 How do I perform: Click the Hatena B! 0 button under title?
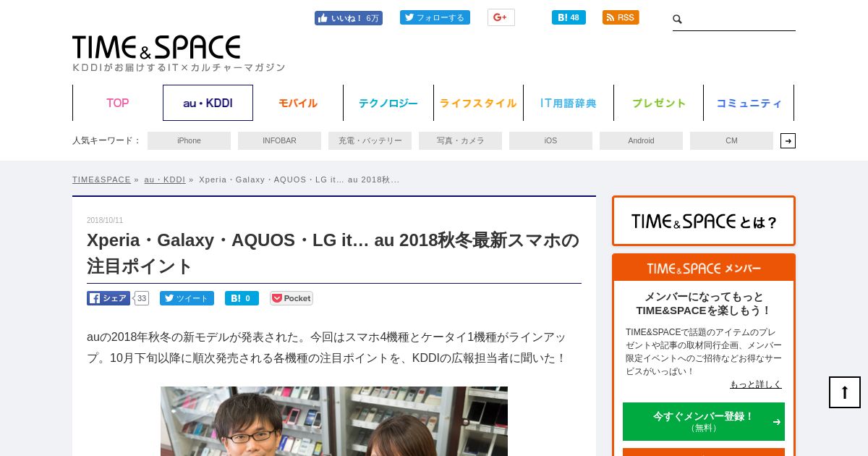[242, 298]
